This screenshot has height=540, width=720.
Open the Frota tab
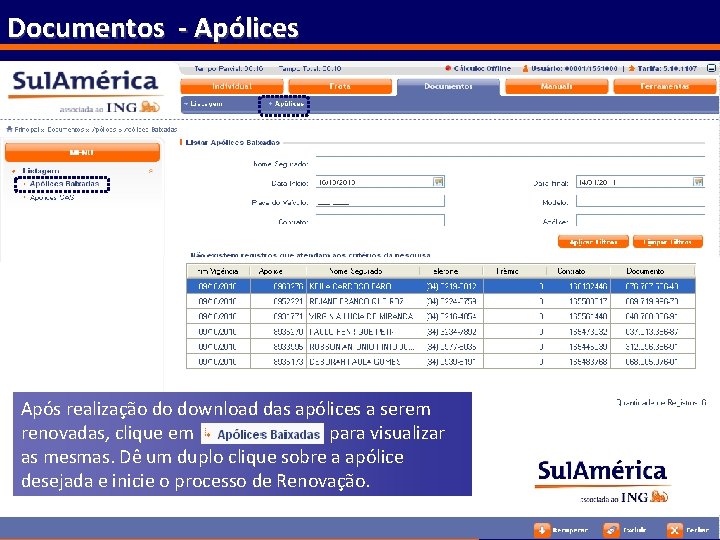click(340, 86)
